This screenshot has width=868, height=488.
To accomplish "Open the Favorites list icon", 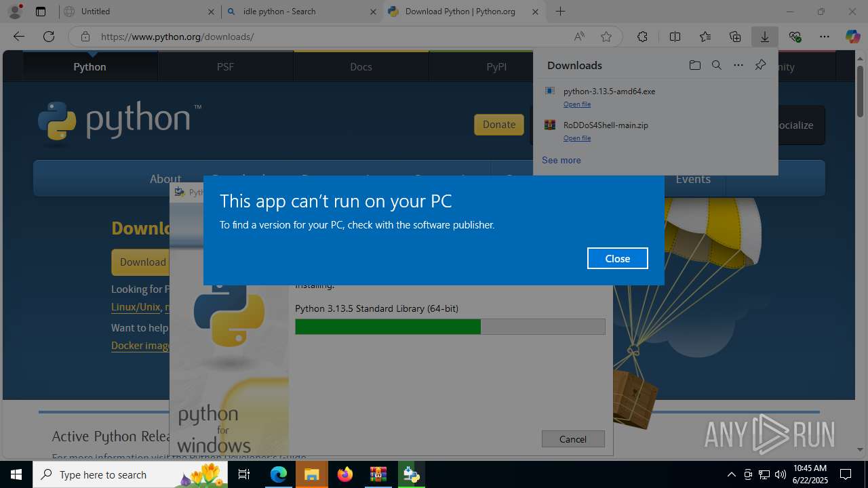I will (705, 37).
